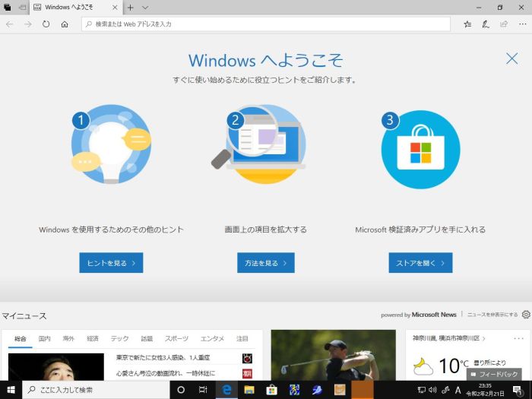Click the address bar search field
Screen dimensions: 532x399
266,24
